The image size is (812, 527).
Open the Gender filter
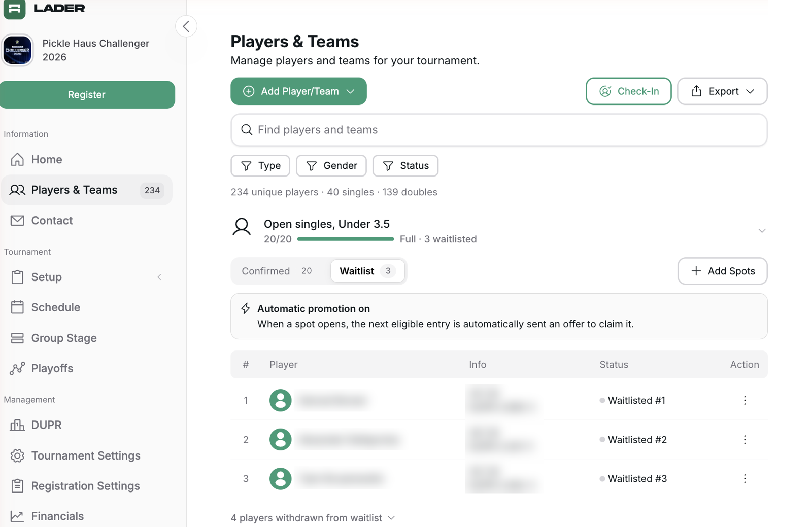coord(331,166)
